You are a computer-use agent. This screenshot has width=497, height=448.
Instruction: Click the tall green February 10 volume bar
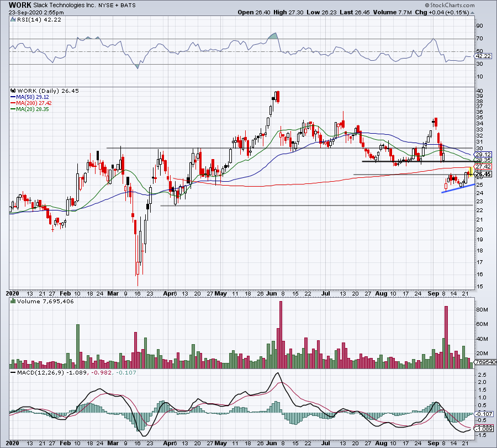point(78,346)
